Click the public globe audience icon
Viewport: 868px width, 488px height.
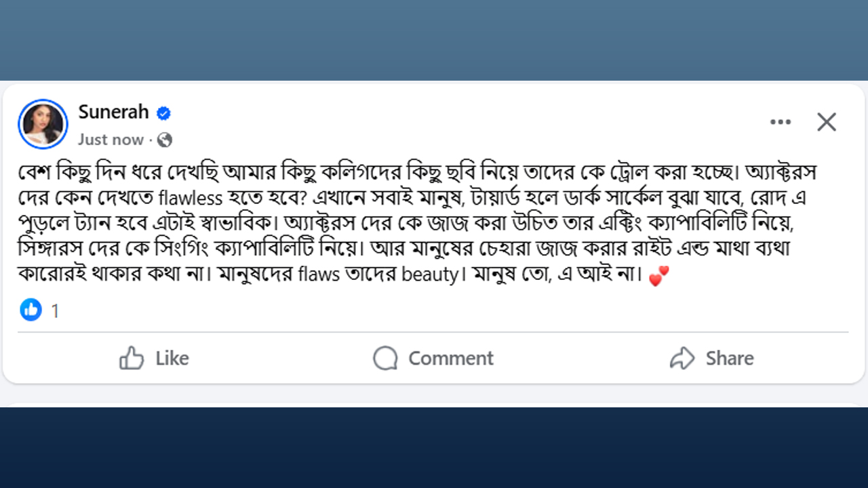(165, 140)
